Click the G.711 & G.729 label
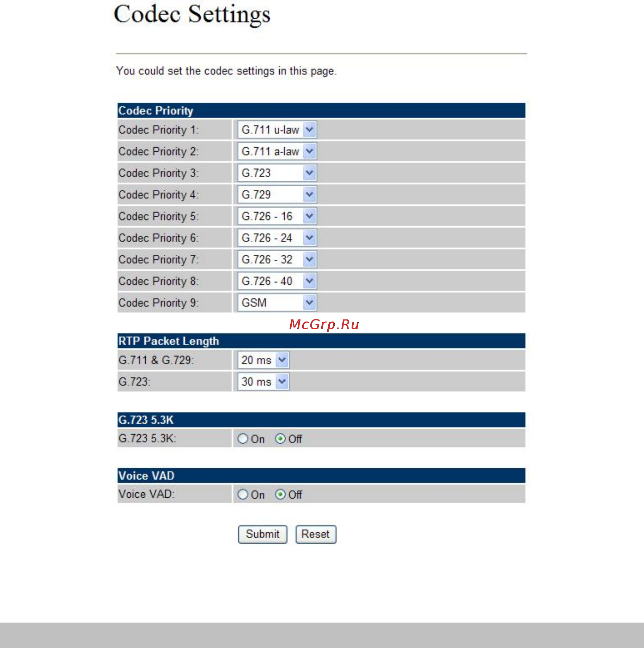644x648 pixels. (156, 360)
